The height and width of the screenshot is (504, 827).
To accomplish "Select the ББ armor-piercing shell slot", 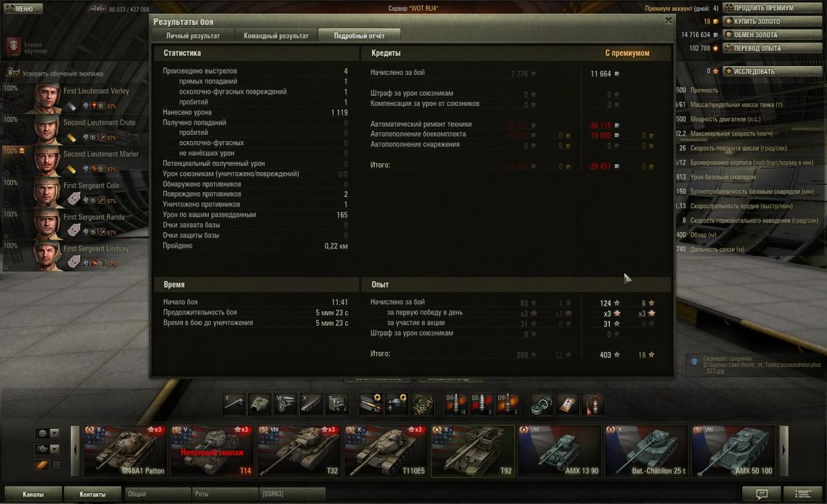I will pos(482,403).
